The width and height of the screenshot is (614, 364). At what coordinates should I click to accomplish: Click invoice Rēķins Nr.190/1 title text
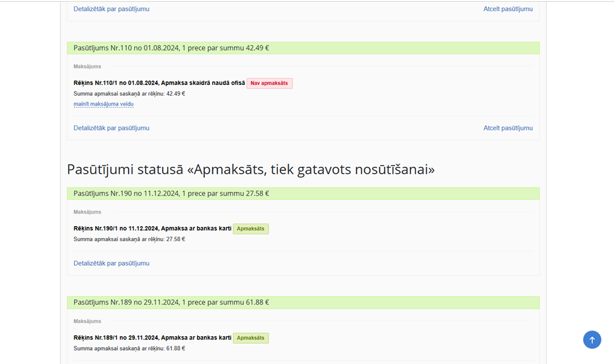[153, 229]
